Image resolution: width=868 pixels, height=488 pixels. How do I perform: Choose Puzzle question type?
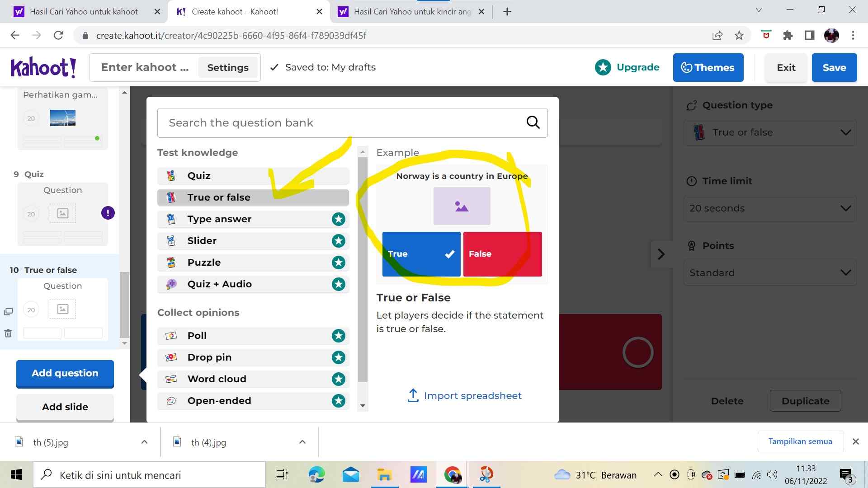253,263
